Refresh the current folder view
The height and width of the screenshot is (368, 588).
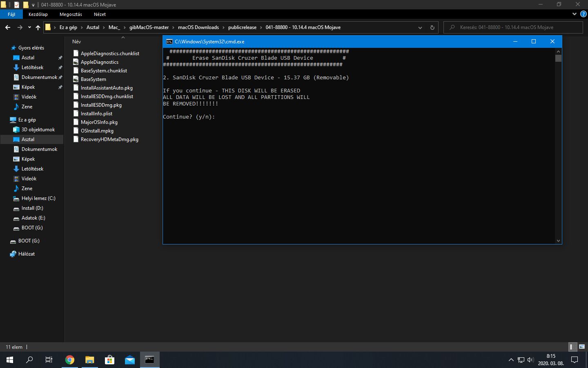432,27
